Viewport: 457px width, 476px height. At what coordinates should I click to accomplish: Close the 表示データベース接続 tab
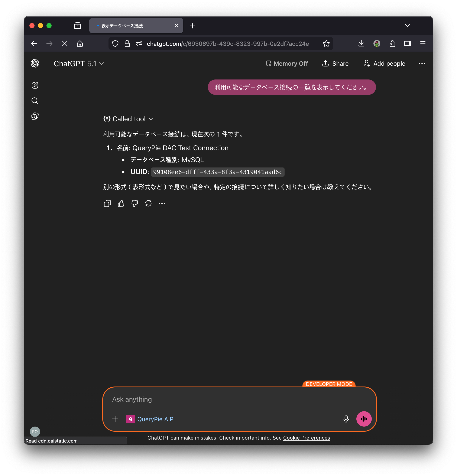tap(176, 26)
